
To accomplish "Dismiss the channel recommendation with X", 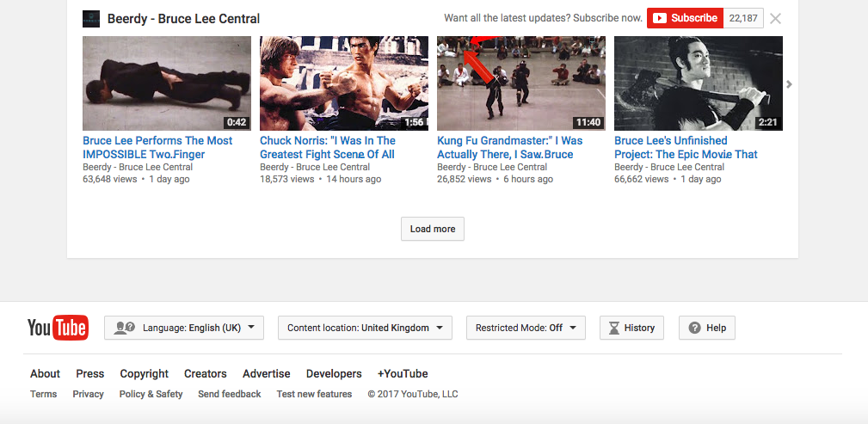I will tap(776, 18).
